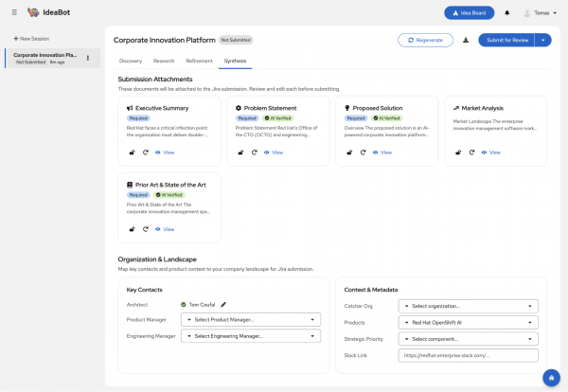Click the Executive Summary megaphone icon
The image size is (568, 392).
[130, 108]
